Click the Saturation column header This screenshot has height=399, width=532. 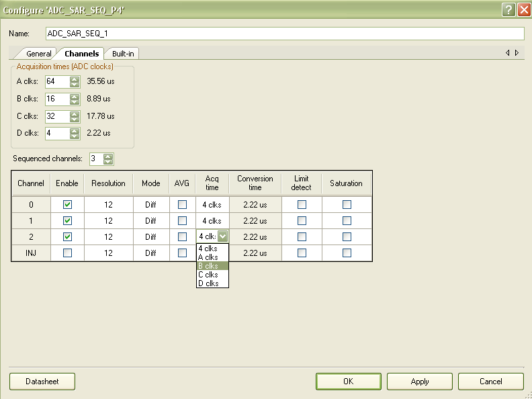click(346, 183)
